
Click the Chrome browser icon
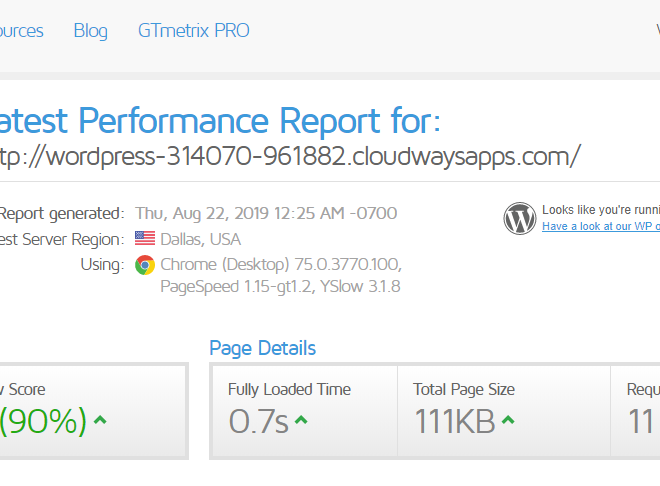[145, 265]
